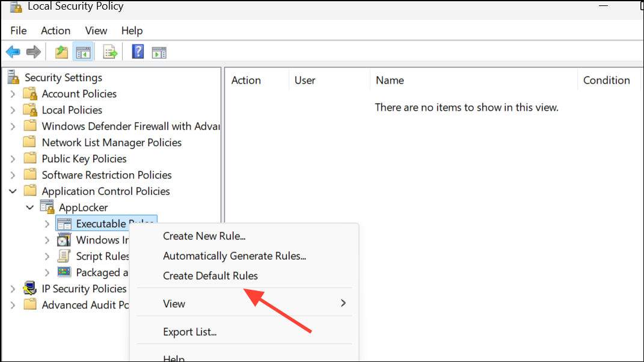644x362 pixels.
Task: Select the Security Settings label
Action: (x=63, y=78)
